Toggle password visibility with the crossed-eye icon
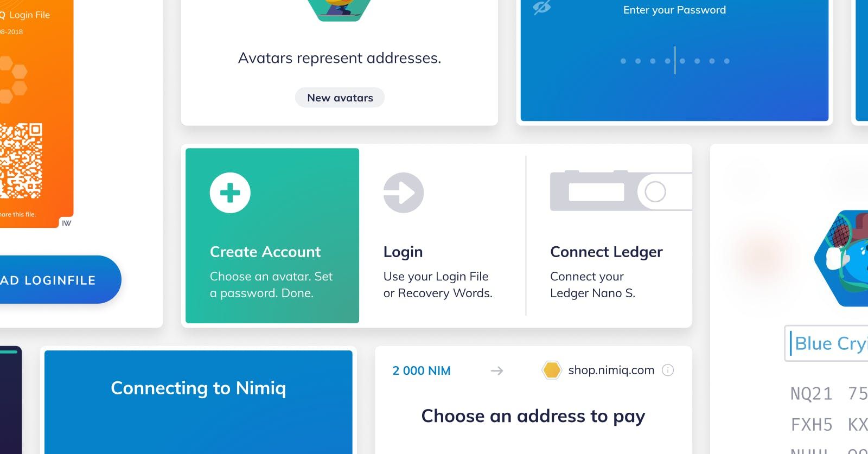This screenshot has height=454, width=868. pos(541,7)
